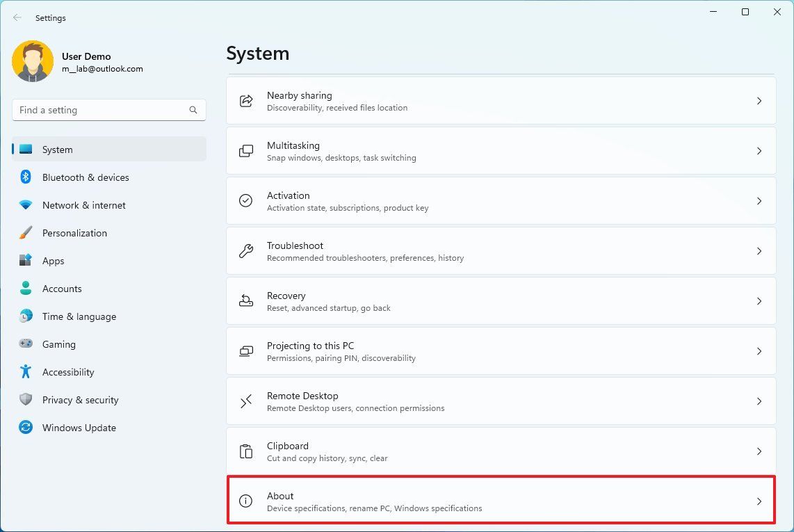The width and height of the screenshot is (794, 532).
Task: Select the Troubleshoot wrench icon
Action: point(246,250)
